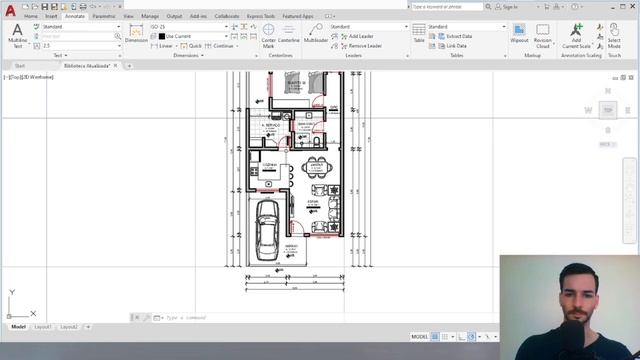
Task: Click the Save icon in quick access toolbar
Action: coord(44,7)
